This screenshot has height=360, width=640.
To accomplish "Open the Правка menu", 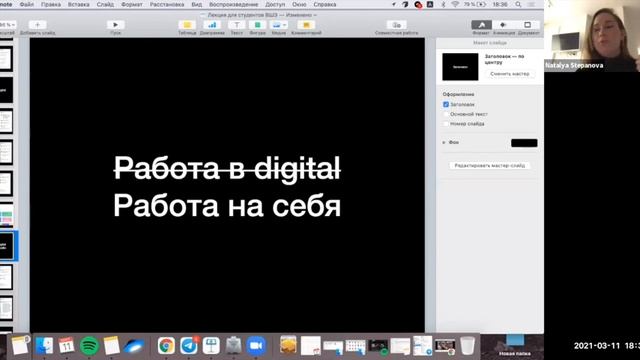I will [x=51, y=4].
